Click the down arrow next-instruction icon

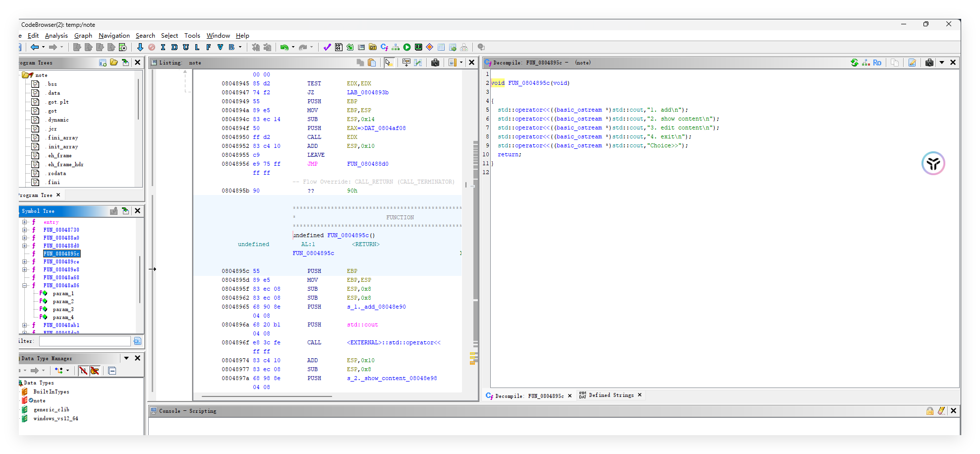[x=140, y=47]
